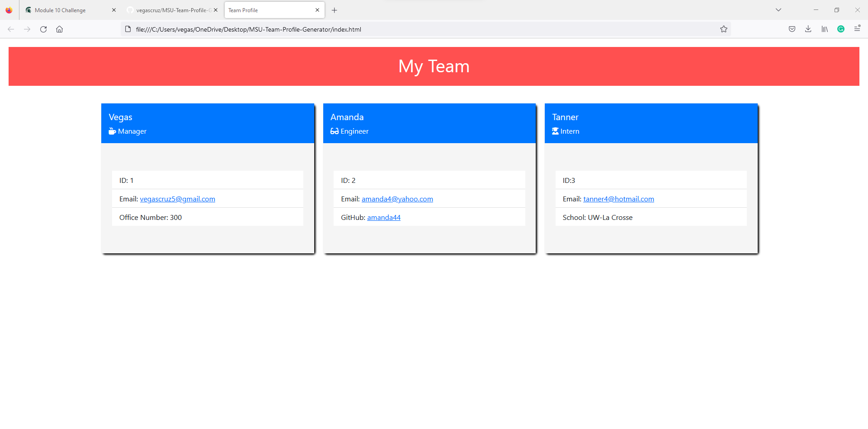
Task: Open the Grammarly extension
Action: 841,29
